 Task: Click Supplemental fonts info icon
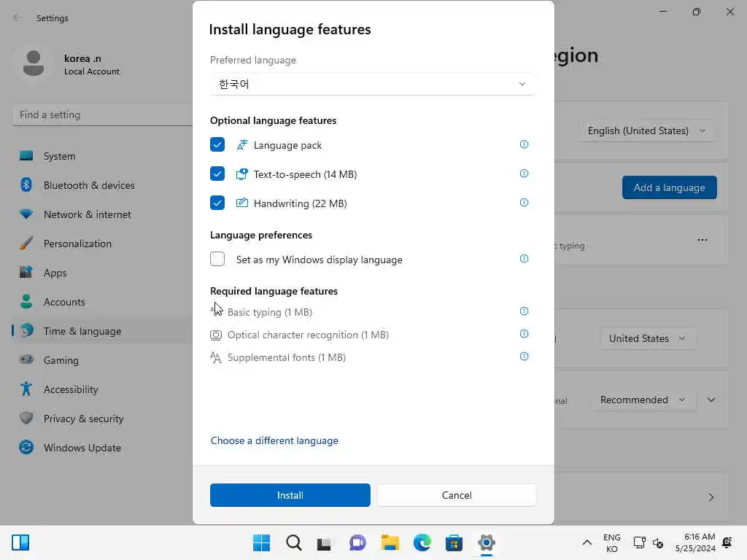pyautogui.click(x=524, y=356)
